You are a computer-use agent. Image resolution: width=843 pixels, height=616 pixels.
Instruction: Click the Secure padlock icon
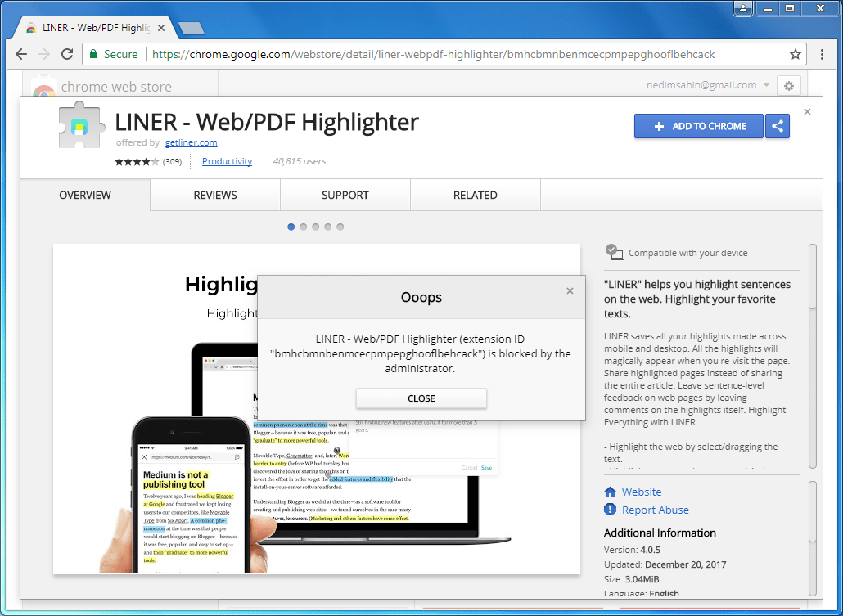point(93,54)
